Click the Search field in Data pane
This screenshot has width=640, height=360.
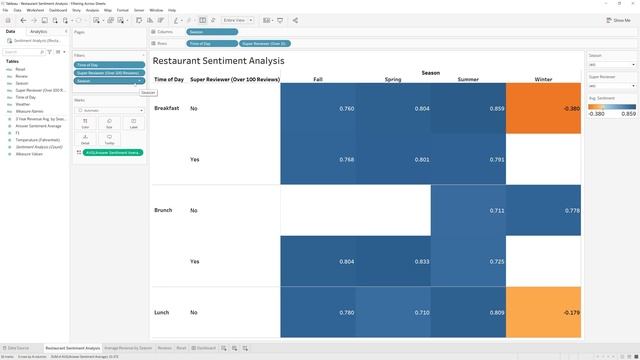[24, 52]
